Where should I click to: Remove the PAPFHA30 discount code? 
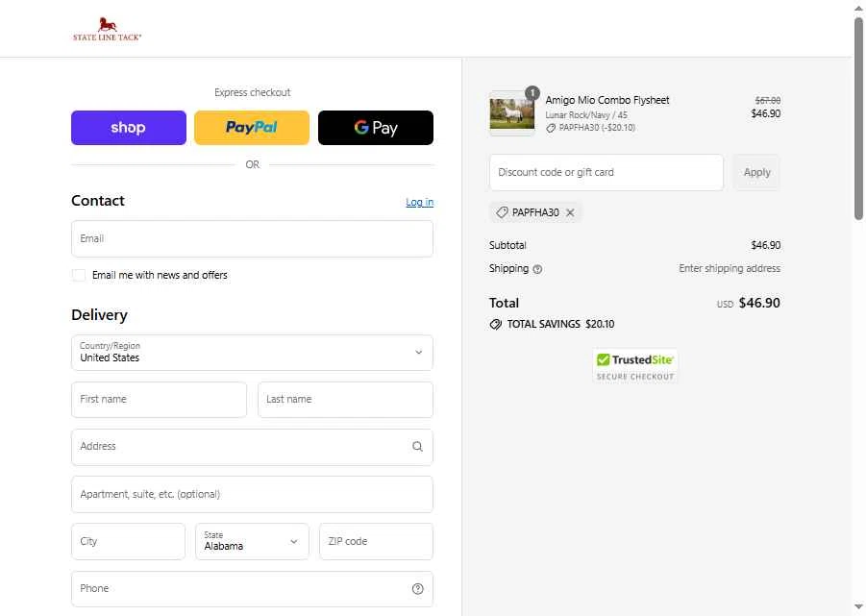point(570,212)
